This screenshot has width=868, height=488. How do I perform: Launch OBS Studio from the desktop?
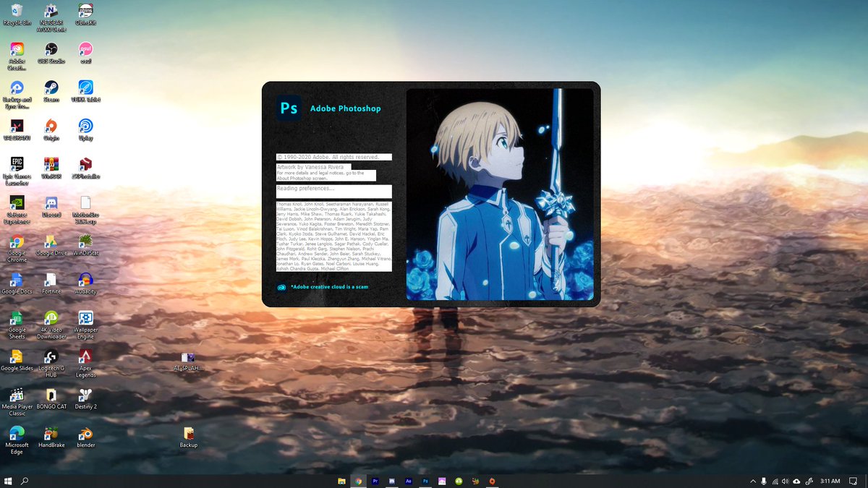click(x=51, y=49)
